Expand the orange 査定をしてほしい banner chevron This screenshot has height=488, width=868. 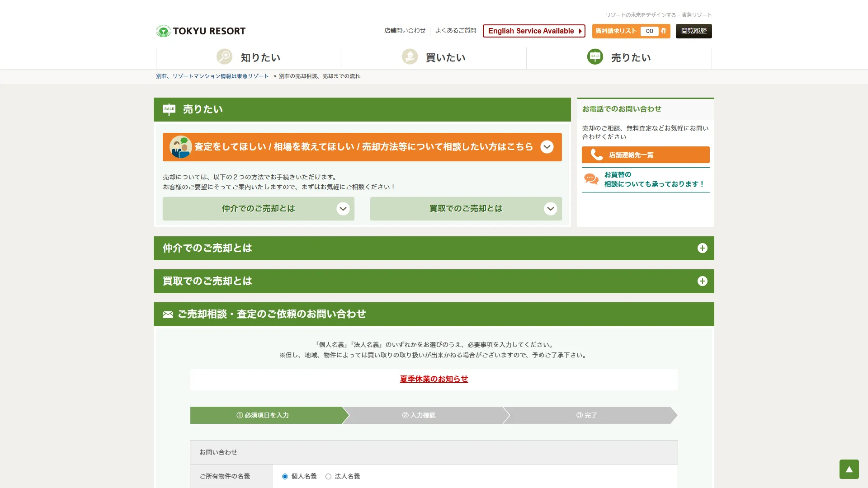[x=547, y=147]
